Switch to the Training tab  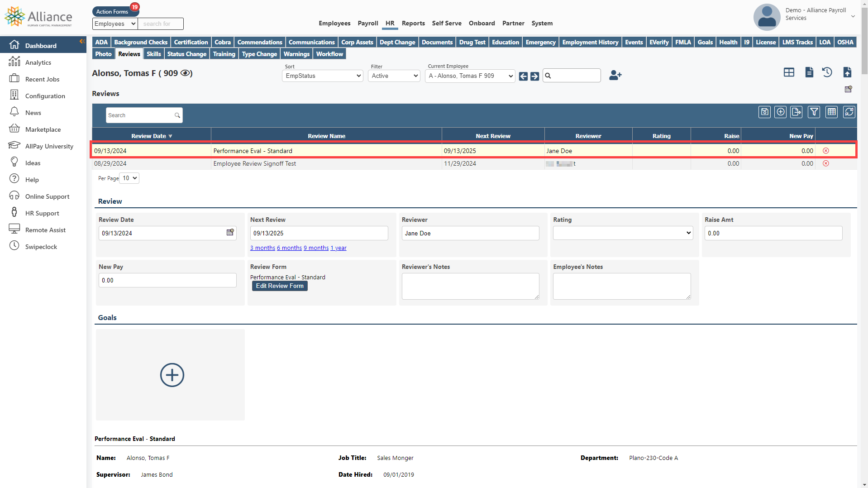(x=224, y=54)
